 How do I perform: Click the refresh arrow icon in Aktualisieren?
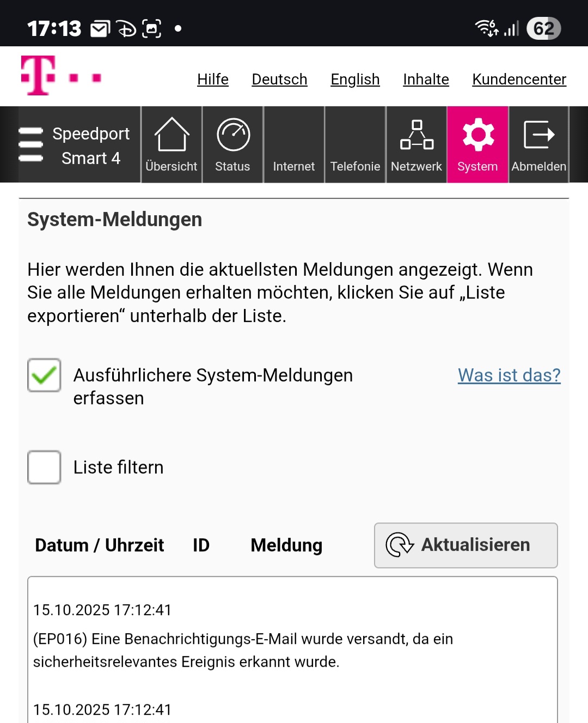[x=400, y=545]
